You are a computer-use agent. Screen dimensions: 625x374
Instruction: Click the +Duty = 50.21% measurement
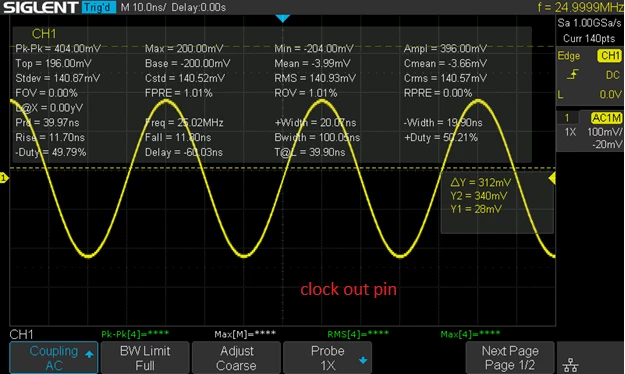click(x=441, y=138)
